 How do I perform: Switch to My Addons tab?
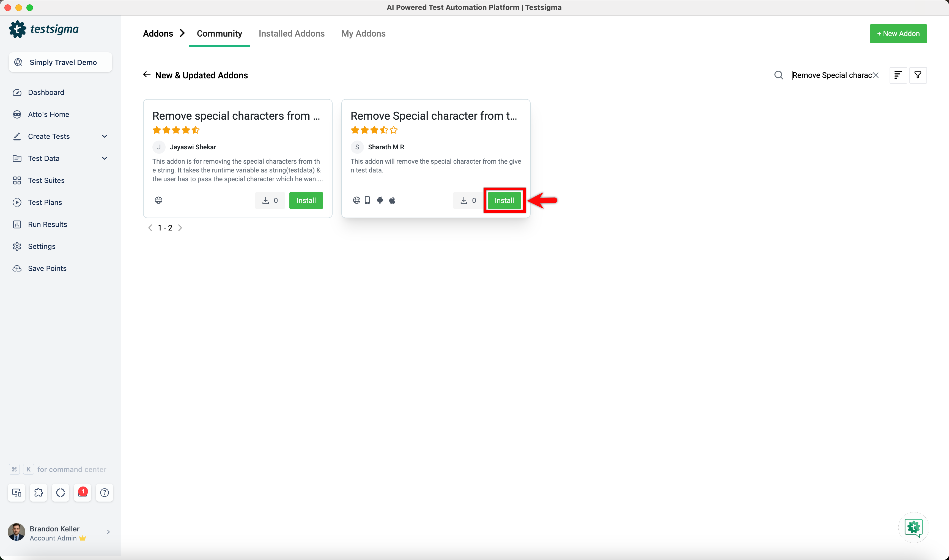[x=363, y=34]
